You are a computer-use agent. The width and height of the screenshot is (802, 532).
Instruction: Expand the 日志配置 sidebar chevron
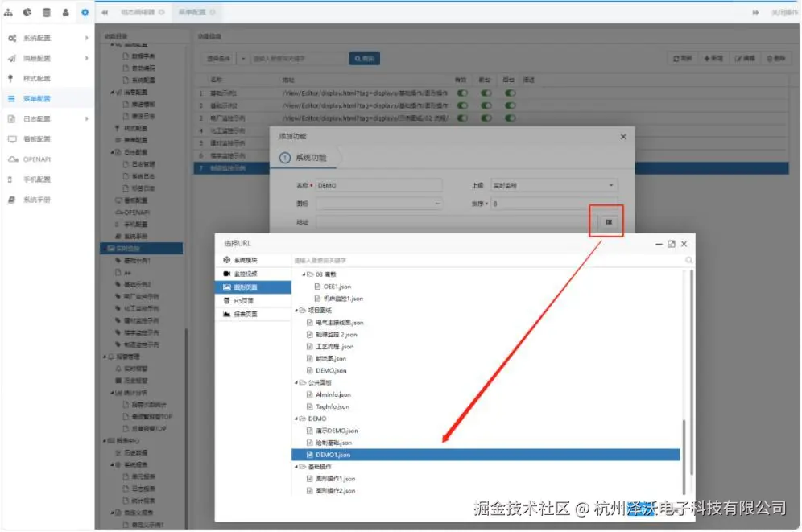coord(86,118)
